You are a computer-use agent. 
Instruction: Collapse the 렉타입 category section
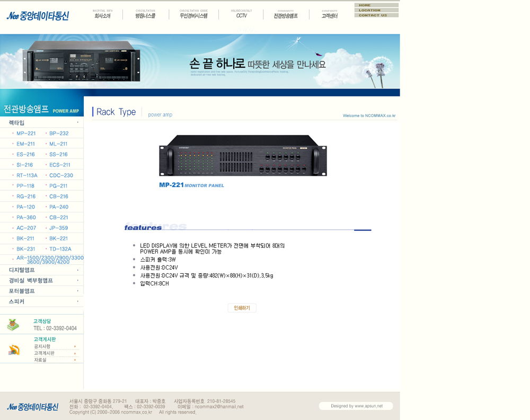pyautogui.click(x=16, y=123)
